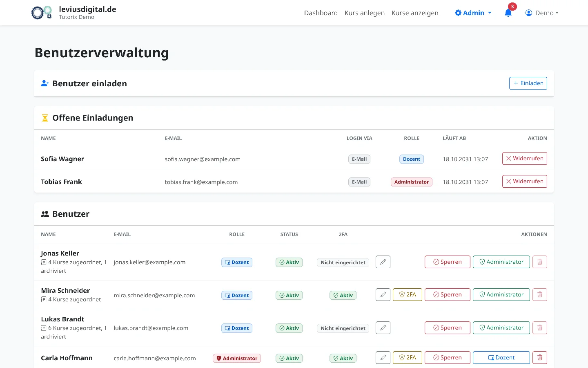Delete Jonas Keller via trash icon

540,262
